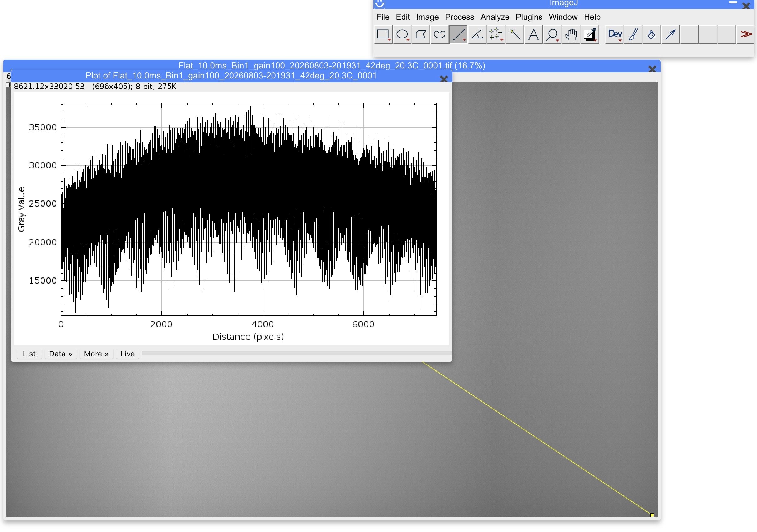The image size is (757, 532).
Task: Open More Tools double-arrow menu
Action: [746, 34]
